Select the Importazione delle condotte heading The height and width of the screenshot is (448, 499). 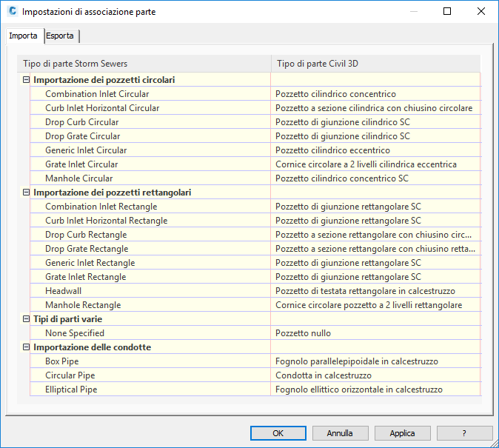click(x=93, y=347)
